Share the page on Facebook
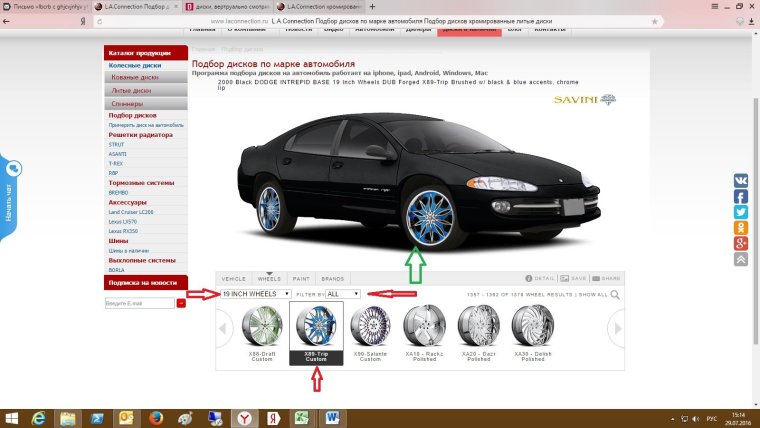Screen dimensions: 760x428 point(740,196)
